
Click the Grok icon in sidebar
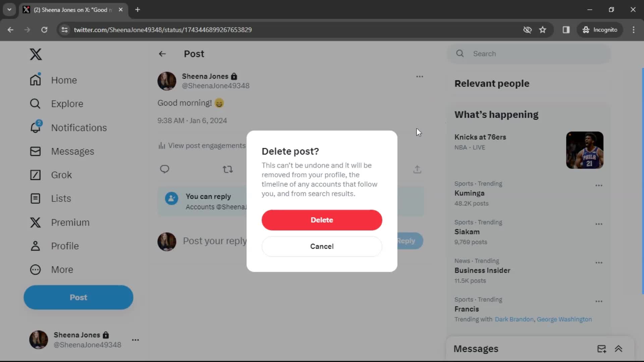click(35, 175)
